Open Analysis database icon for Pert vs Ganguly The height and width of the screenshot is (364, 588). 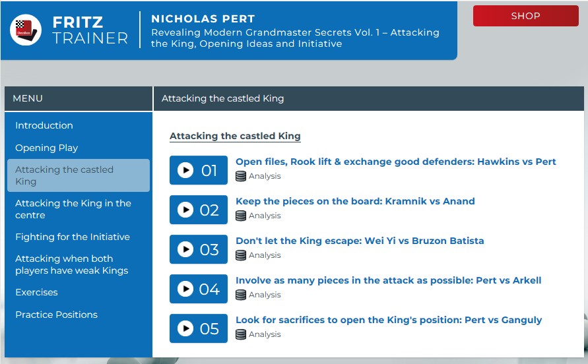click(x=241, y=334)
